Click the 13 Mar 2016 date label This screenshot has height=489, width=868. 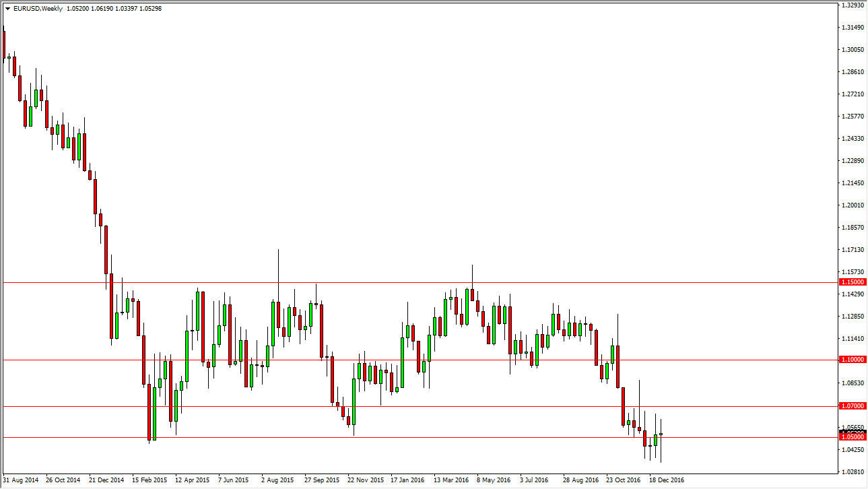point(451,481)
